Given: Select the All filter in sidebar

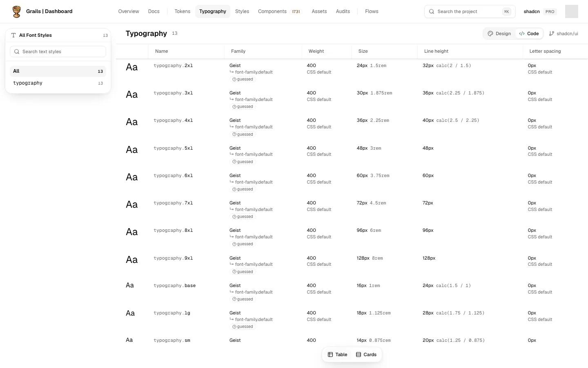Looking at the screenshot, I should pos(58,71).
